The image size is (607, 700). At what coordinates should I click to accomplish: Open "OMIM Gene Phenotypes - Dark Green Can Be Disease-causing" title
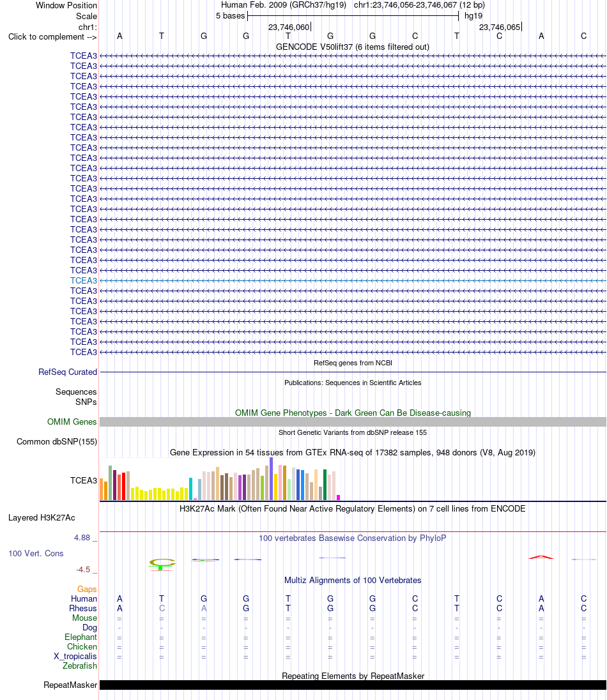tap(353, 413)
